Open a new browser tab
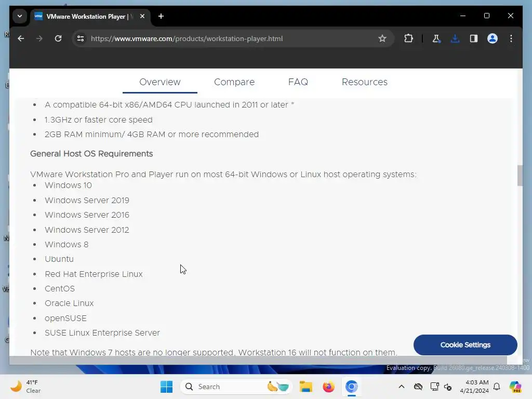The height and width of the screenshot is (399, 532). (161, 16)
